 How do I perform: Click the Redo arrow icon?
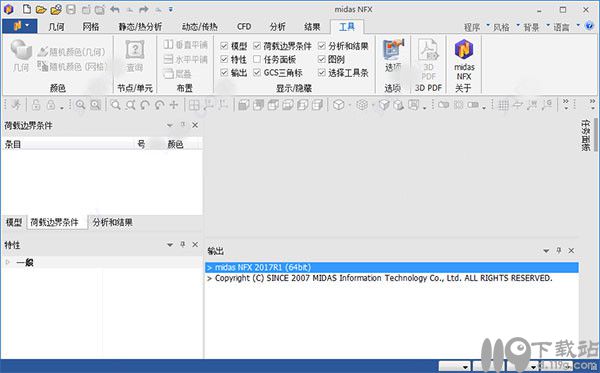pyautogui.click(x=144, y=9)
